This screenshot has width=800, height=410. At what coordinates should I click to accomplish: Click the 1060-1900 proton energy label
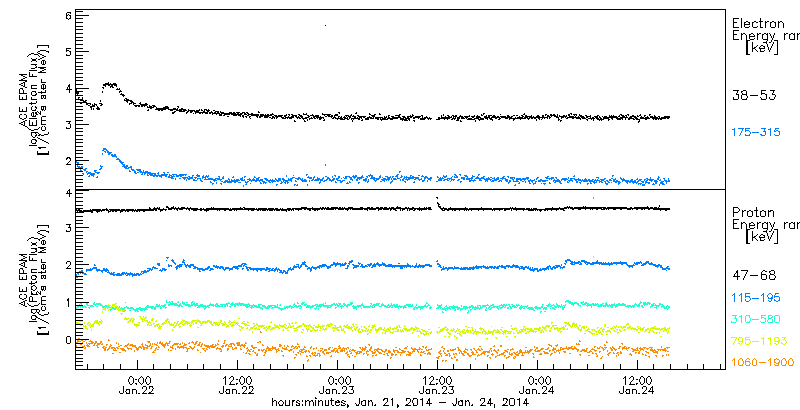pyautogui.click(x=763, y=363)
